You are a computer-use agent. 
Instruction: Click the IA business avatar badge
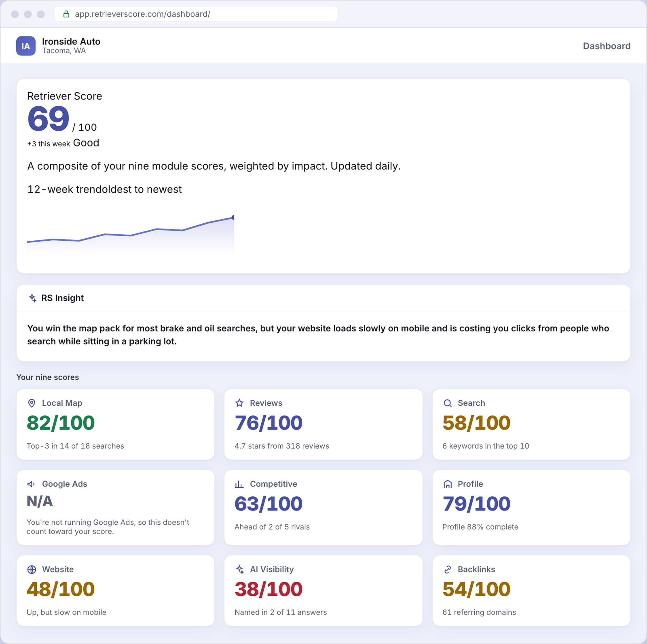click(26, 46)
